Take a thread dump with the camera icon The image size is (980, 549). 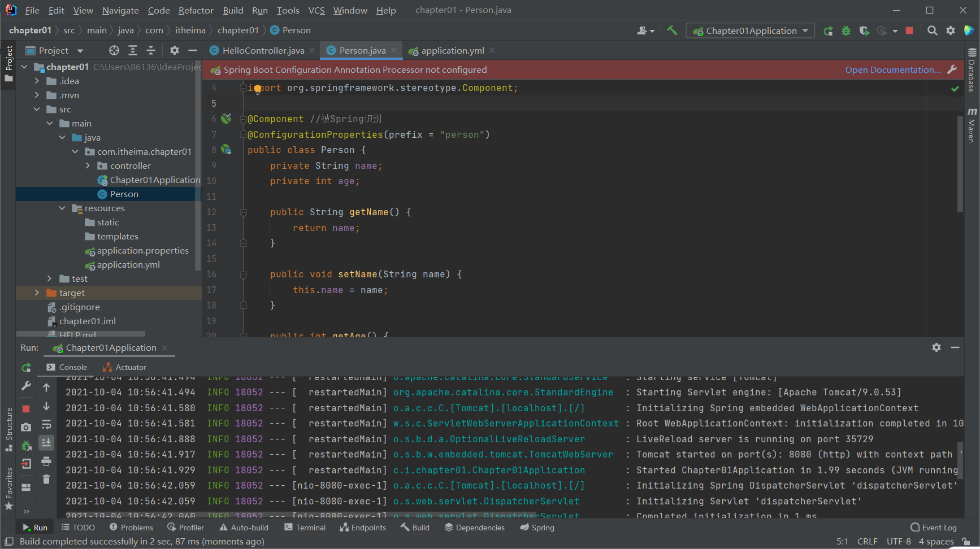26,426
